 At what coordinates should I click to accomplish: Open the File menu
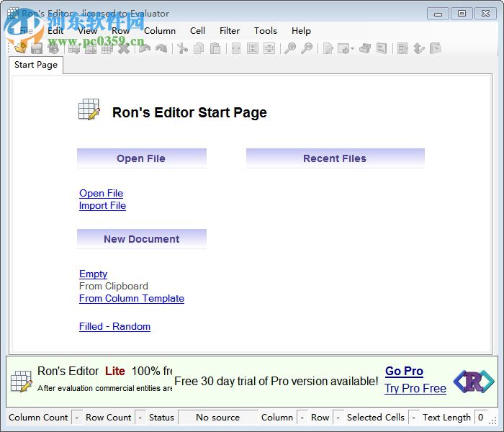[x=27, y=31]
